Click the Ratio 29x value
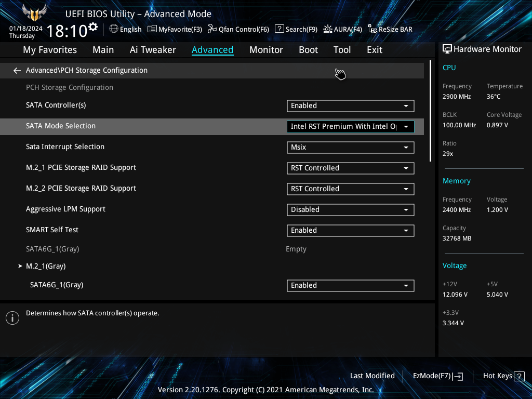The image size is (532, 399). 447,154
